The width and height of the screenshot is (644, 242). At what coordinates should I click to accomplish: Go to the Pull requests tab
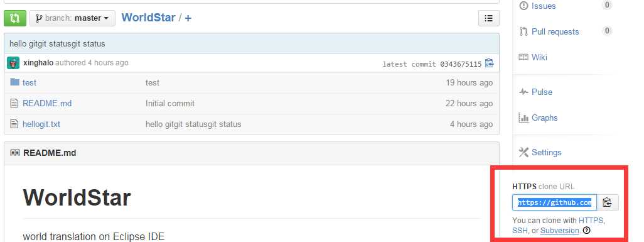pyautogui.click(x=555, y=31)
